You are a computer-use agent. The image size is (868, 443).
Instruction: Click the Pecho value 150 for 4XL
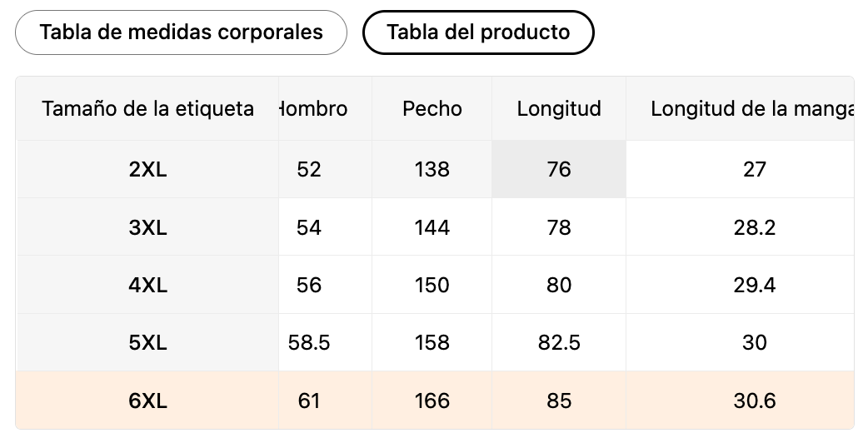(x=432, y=285)
